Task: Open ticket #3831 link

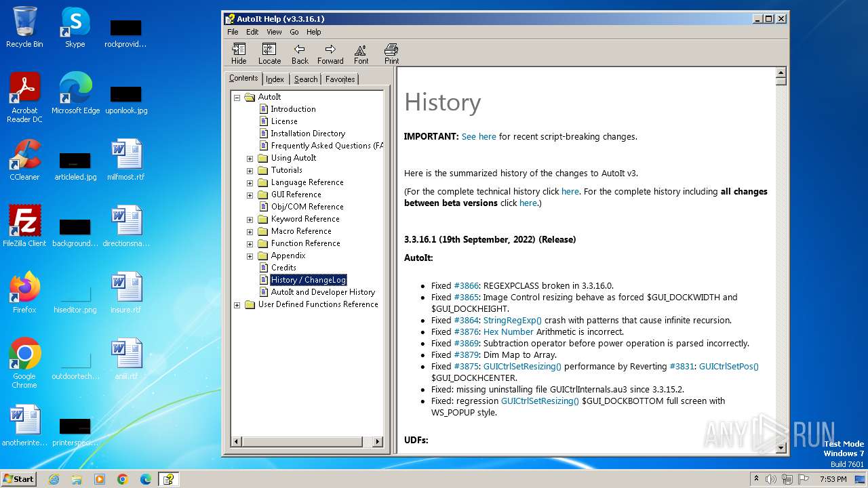Action: tap(682, 366)
